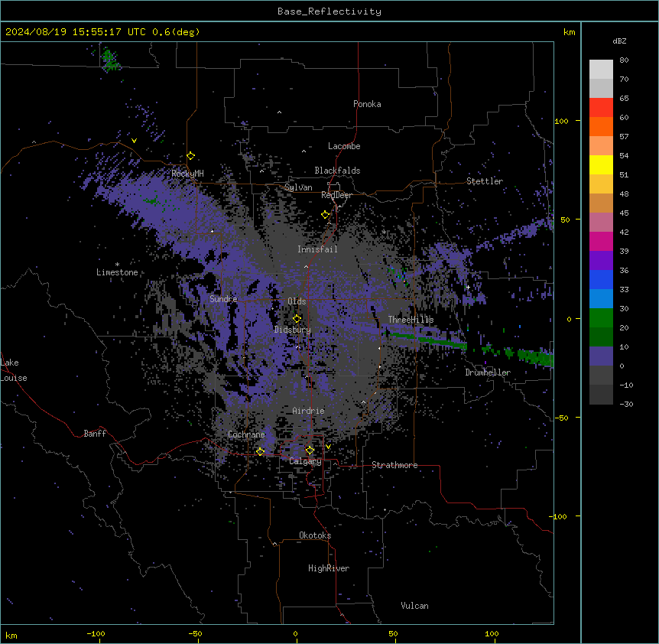Click the Stettler city label

pyautogui.click(x=485, y=181)
